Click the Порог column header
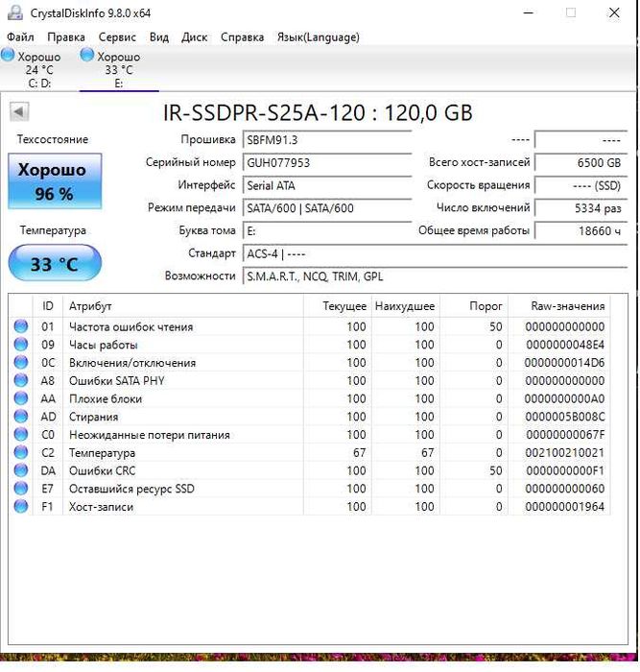The image size is (640, 672). pos(474,306)
